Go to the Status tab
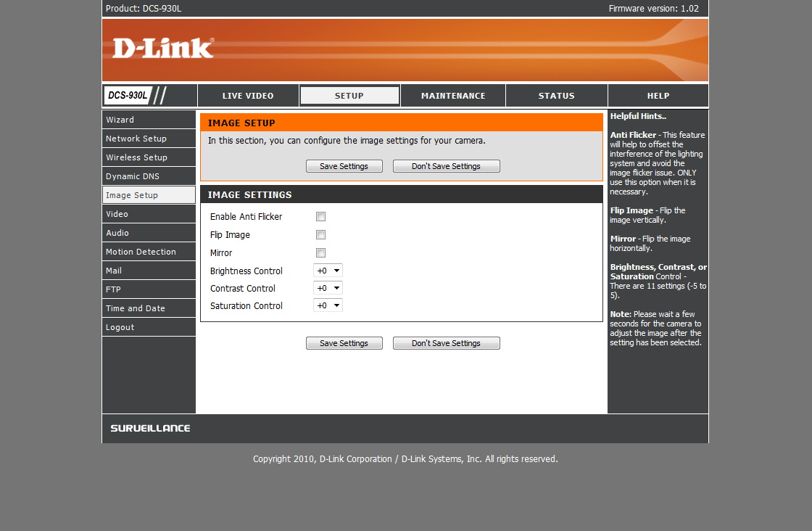 point(556,96)
